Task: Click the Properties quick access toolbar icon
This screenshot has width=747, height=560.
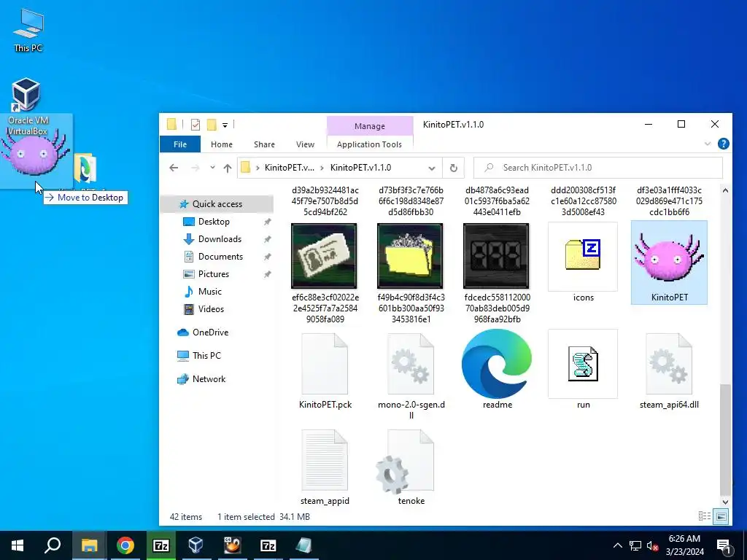Action: pyautogui.click(x=196, y=125)
